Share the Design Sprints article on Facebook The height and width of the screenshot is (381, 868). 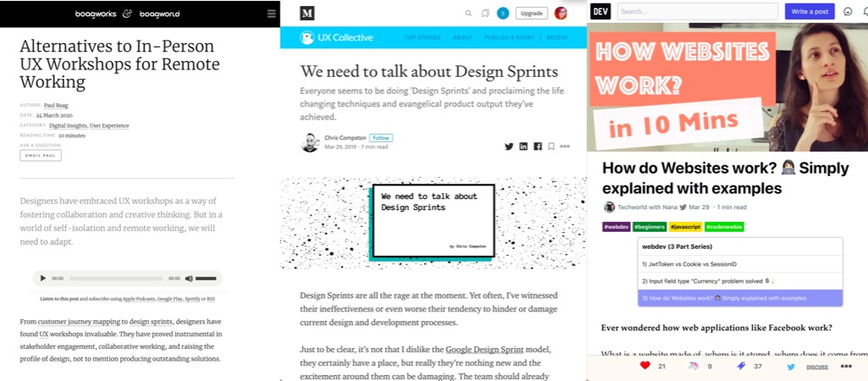pos(537,146)
